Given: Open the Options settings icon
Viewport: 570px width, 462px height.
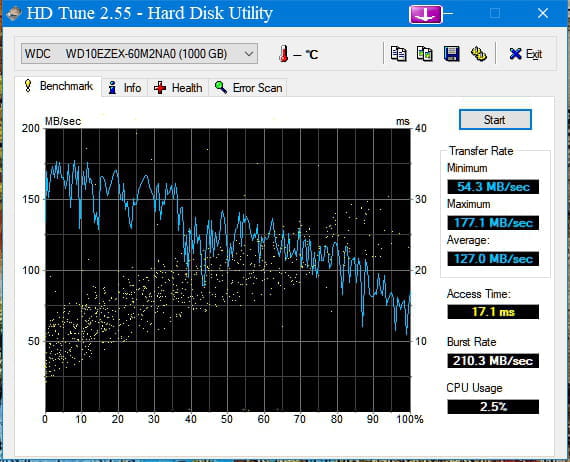Looking at the screenshot, I should click(x=478, y=54).
